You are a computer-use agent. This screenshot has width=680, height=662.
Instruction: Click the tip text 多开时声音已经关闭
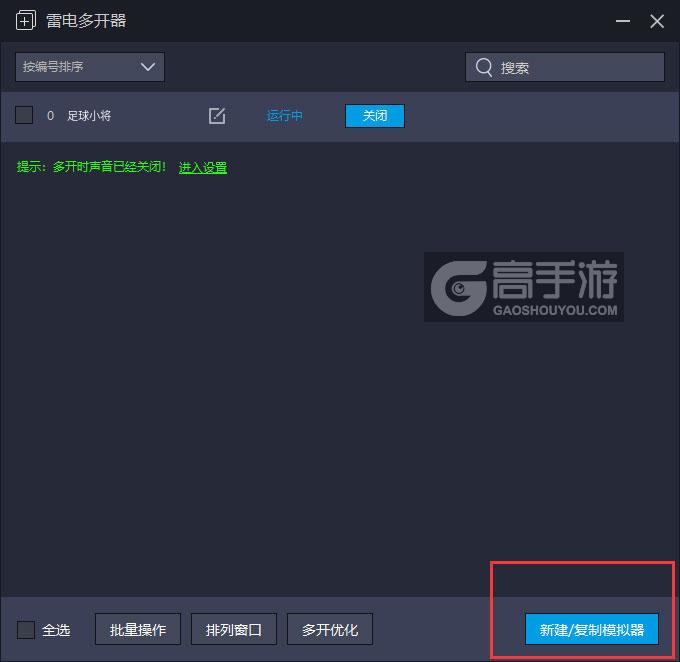109,167
